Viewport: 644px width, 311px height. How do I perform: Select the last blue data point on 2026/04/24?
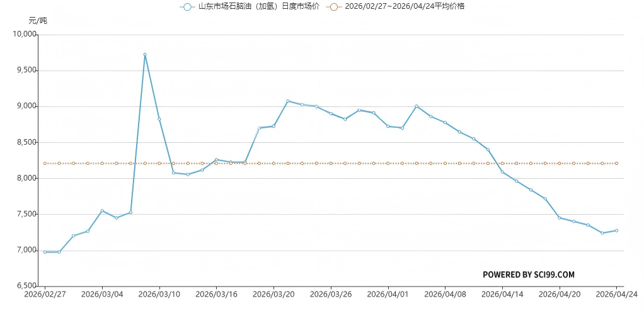pyautogui.click(x=616, y=230)
